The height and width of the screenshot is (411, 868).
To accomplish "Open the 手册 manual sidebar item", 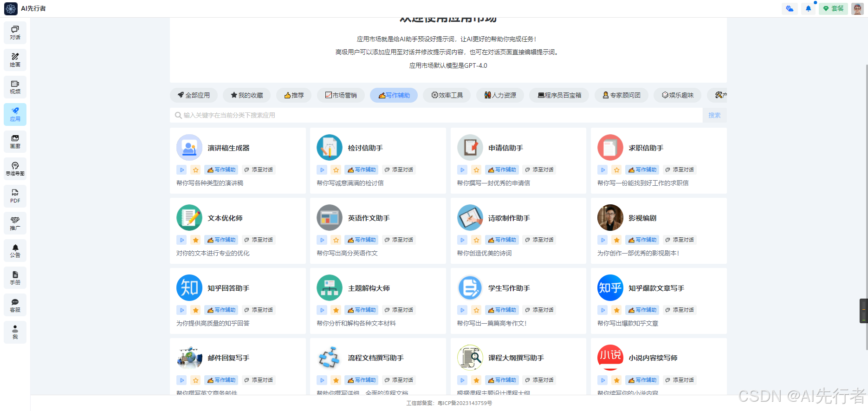I will pos(15,278).
